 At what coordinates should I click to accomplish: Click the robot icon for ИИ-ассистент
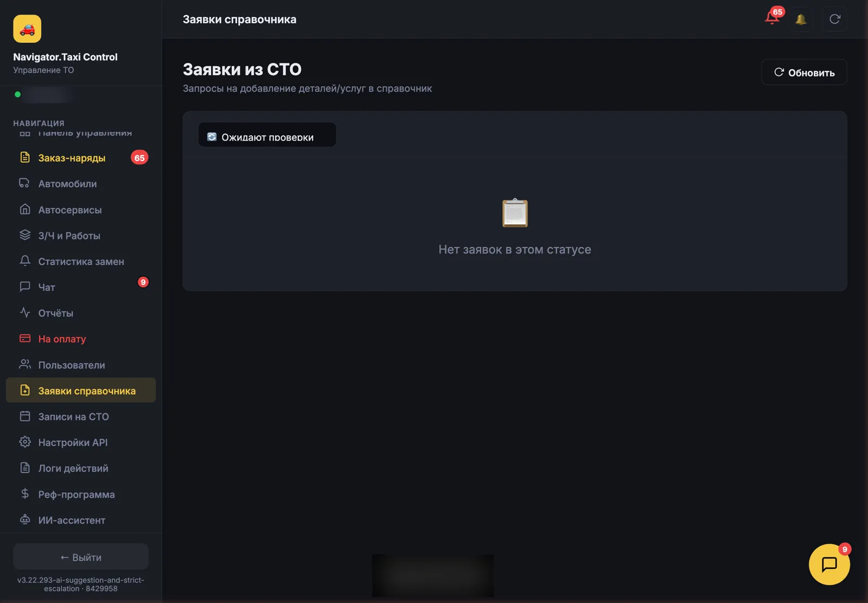point(25,520)
